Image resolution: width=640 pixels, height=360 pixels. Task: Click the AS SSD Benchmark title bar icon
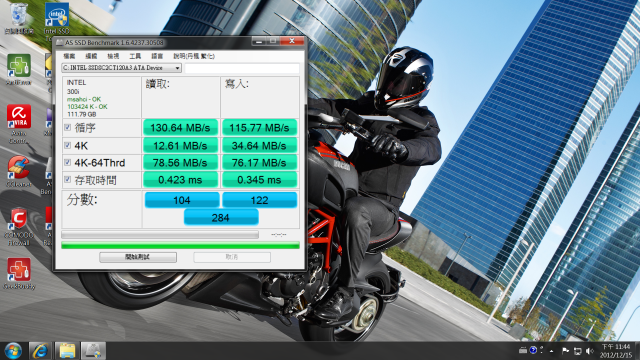pyautogui.click(x=60, y=42)
